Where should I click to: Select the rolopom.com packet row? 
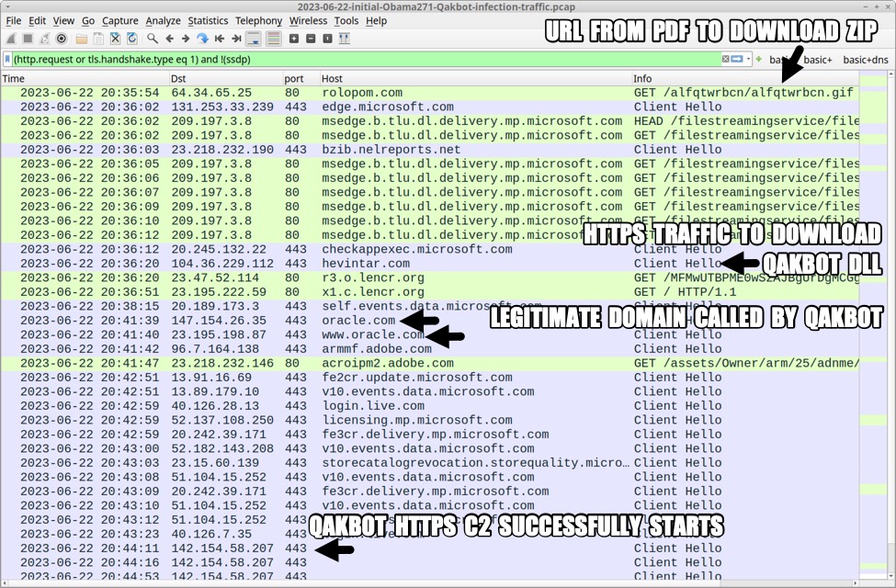[x=430, y=93]
